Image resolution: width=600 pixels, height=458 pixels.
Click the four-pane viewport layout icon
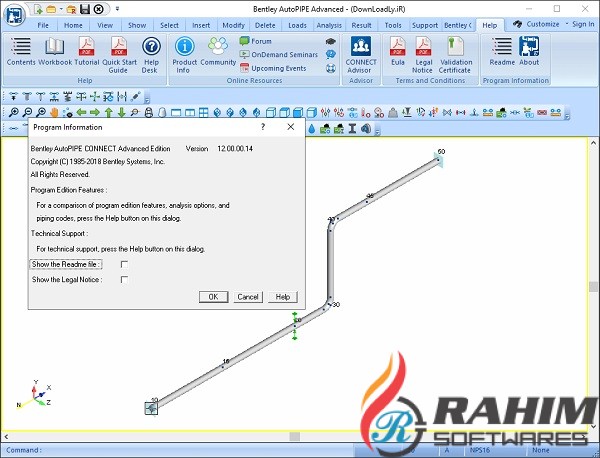(x=204, y=112)
